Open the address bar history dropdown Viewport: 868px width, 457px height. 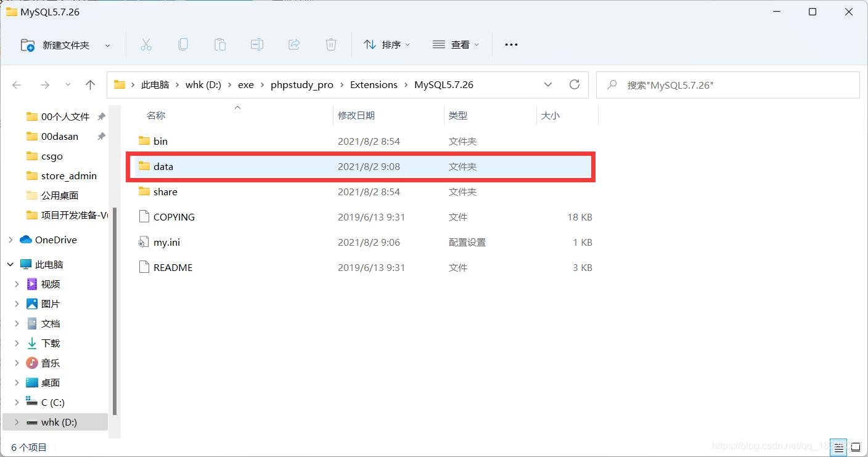548,85
